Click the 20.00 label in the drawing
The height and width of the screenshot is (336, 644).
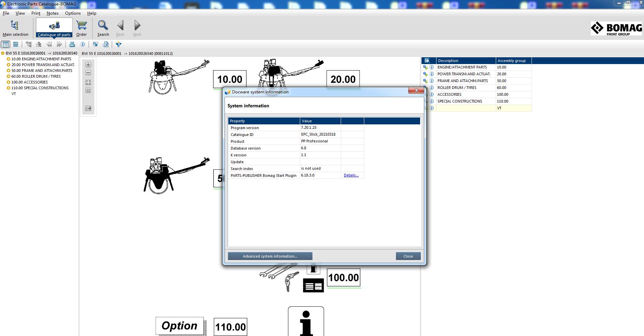[343, 79]
